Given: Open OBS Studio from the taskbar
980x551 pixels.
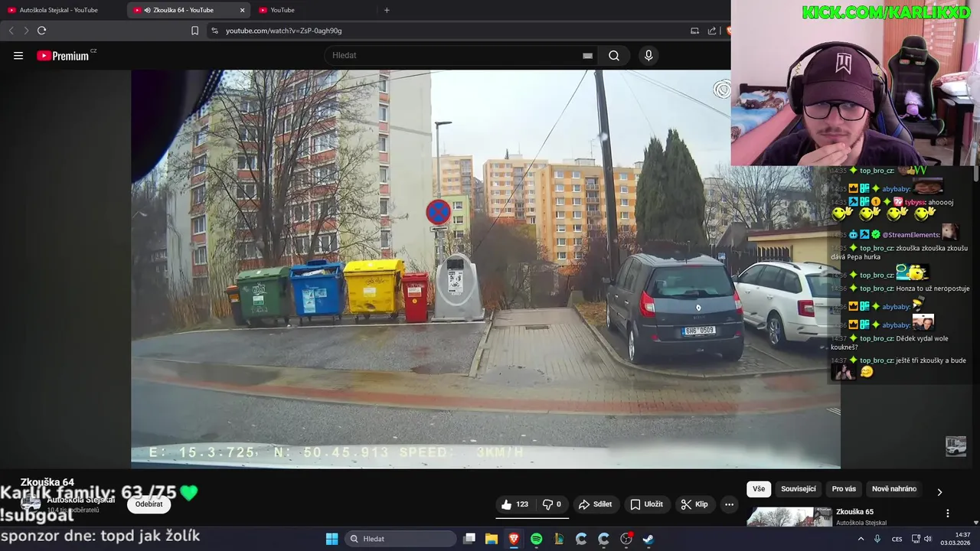Looking at the screenshot, I should [x=626, y=539].
